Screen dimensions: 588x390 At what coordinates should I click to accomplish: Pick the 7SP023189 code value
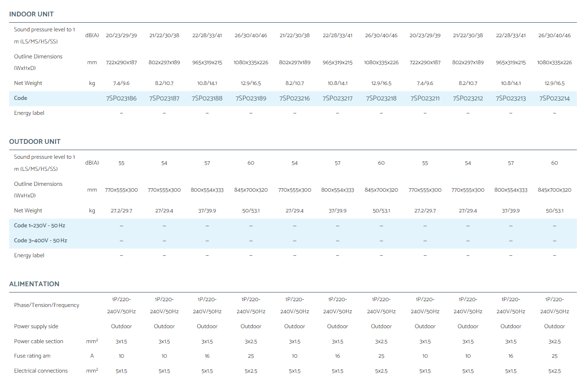click(251, 98)
